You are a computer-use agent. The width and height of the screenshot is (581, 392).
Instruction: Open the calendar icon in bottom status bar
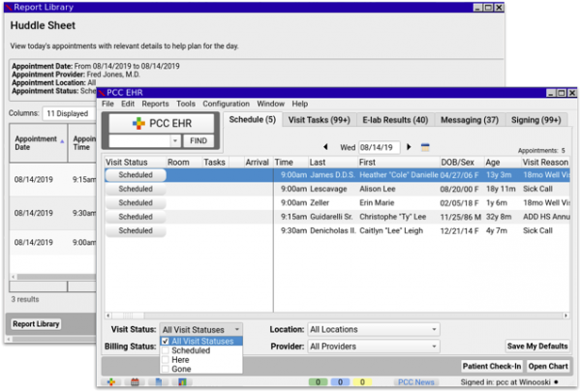135,382
